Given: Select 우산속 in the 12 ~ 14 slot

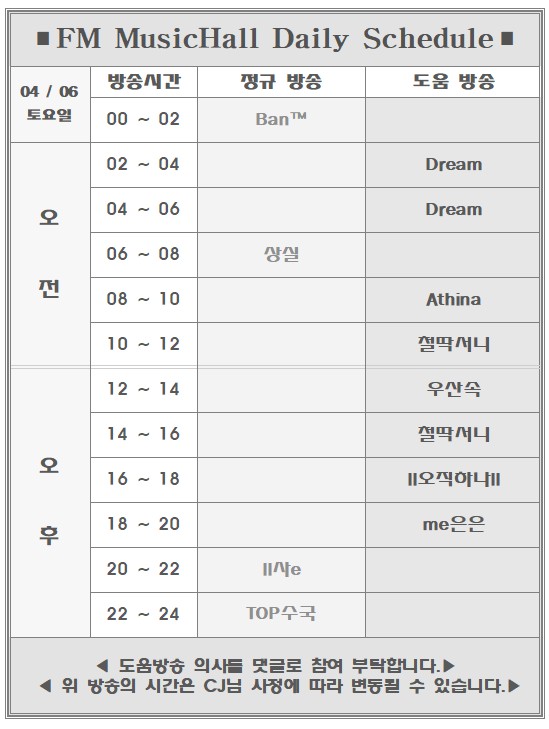Looking at the screenshot, I should 454,389.
